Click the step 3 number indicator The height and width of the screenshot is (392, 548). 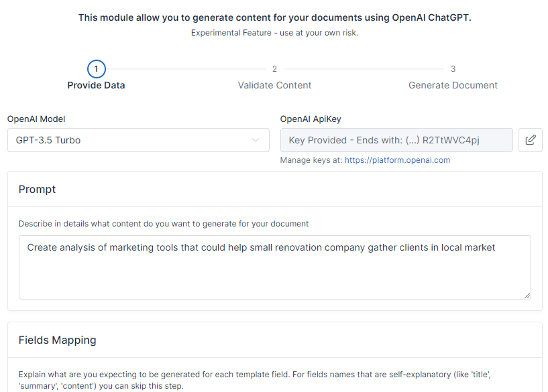[453, 69]
